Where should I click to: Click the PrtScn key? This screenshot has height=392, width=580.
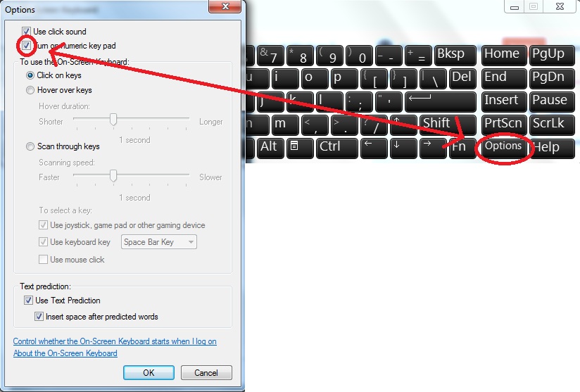click(x=503, y=125)
